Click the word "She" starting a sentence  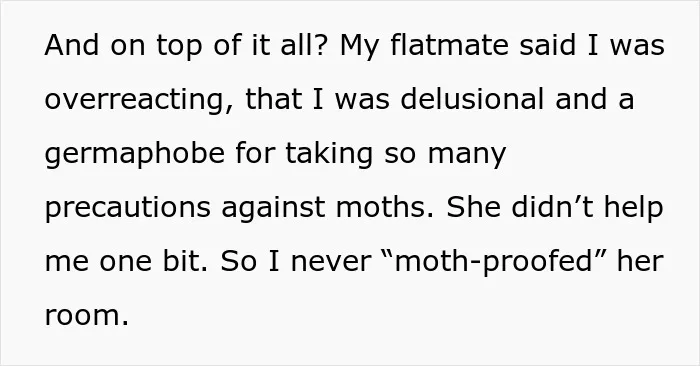click(x=473, y=207)
